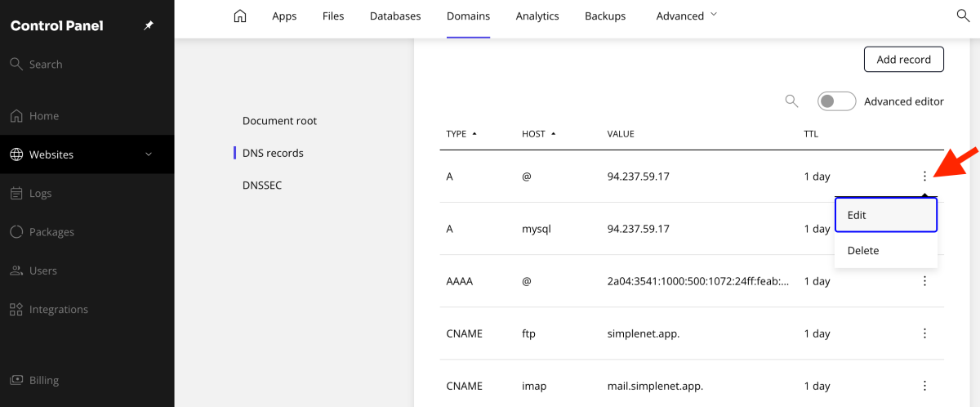Click the pin icon beside Control Panel

pos(148,26)
